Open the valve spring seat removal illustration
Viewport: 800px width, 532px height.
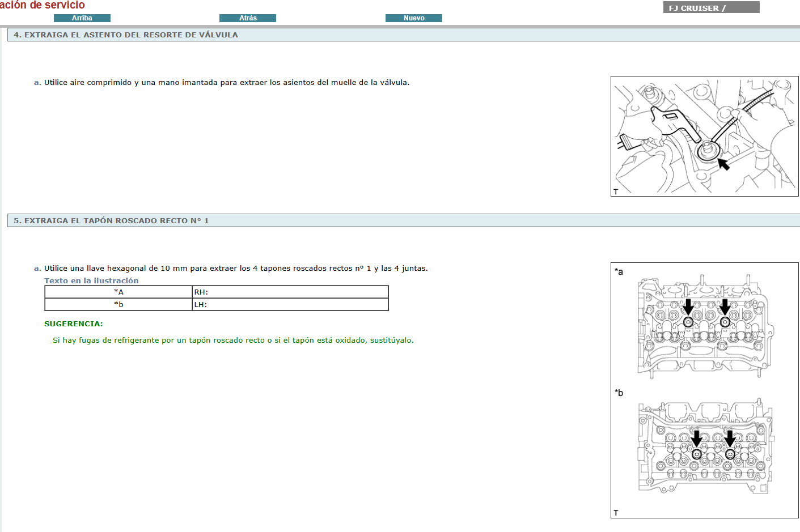704,137
